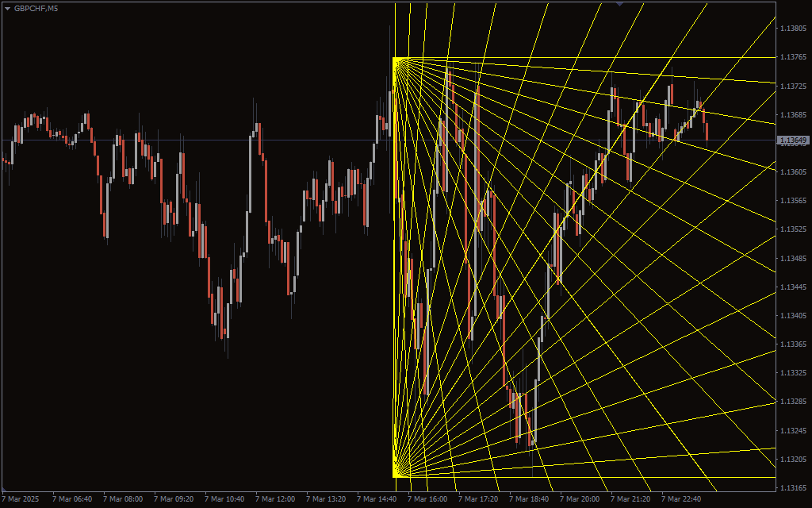Select the bottom horizontal white line of the fan
The image size is (812, 508).
pyautogui.click(x=595, y=477)
